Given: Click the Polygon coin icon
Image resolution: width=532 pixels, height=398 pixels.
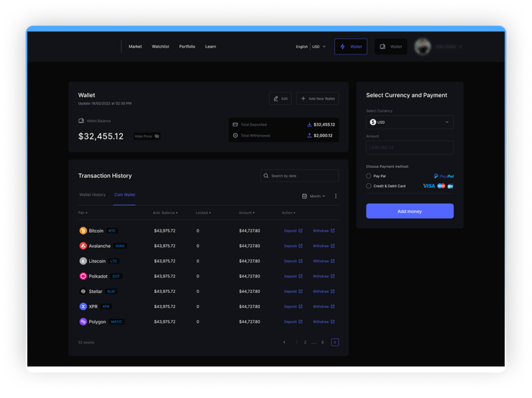Looking at the screenshot, I should click(x=83, y=322).
